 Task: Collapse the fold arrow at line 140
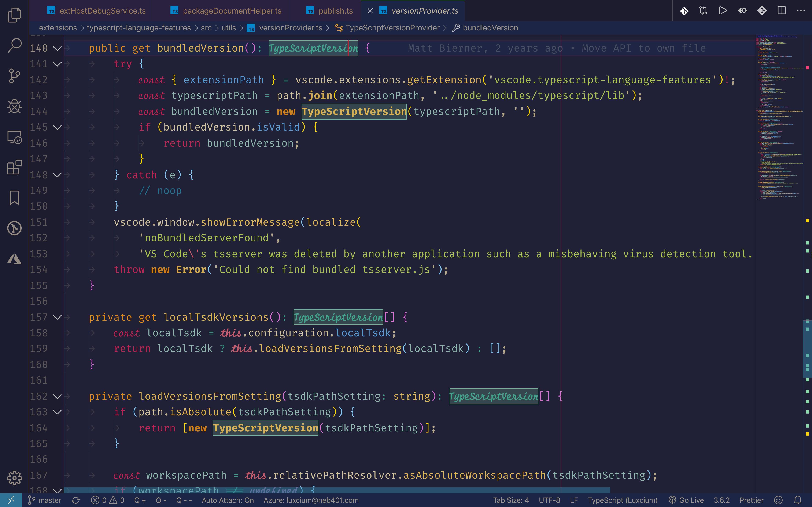[x=57, y=48]
